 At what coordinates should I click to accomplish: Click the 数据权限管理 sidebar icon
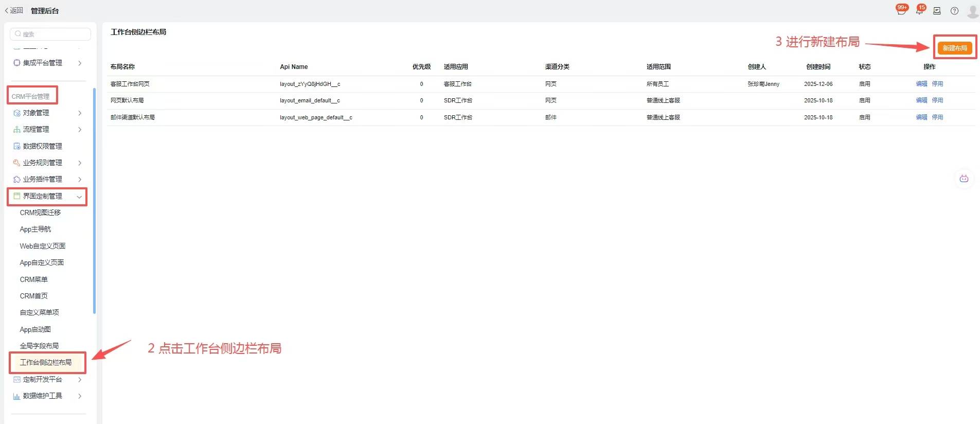(x=17, y=146)
